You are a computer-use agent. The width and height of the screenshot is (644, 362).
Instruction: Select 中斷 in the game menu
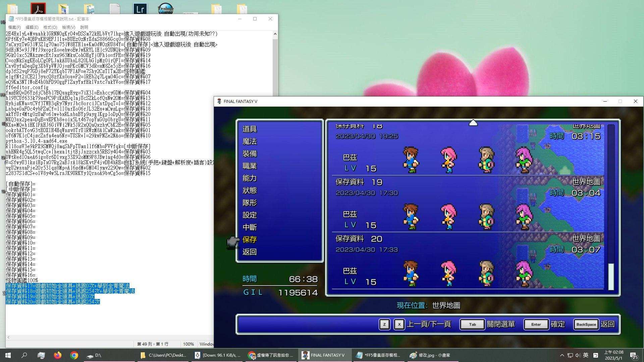pyautogui.click(x=249, y=227)
